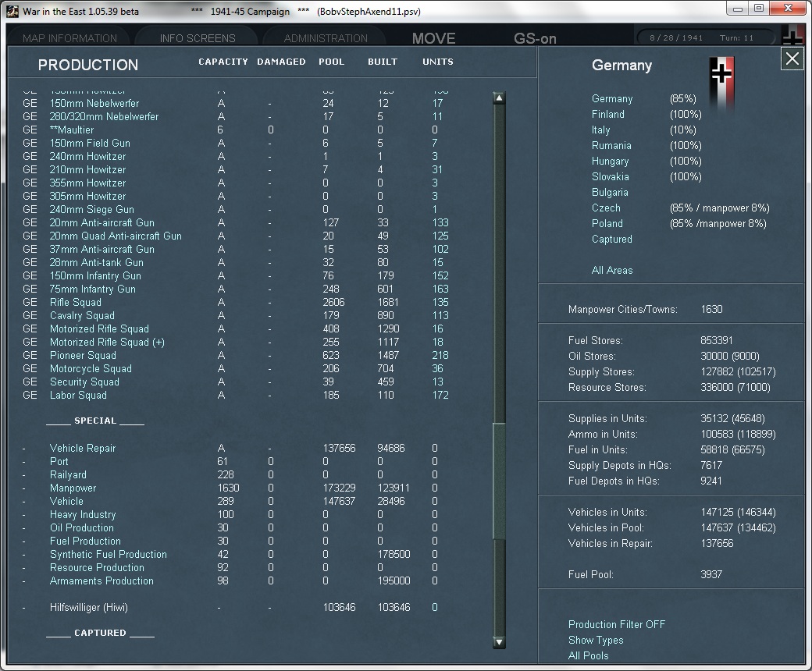812x671 pixels.
Task: Open the 240mm Siege Gun entry
Action: coord(91,210)
